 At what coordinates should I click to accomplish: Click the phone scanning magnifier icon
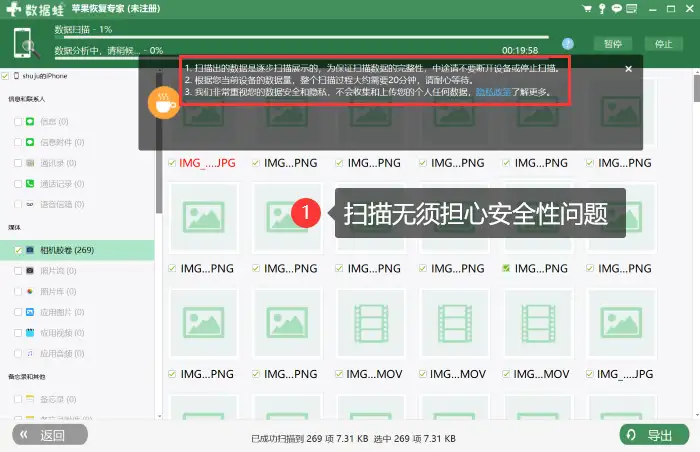[26, 43]
